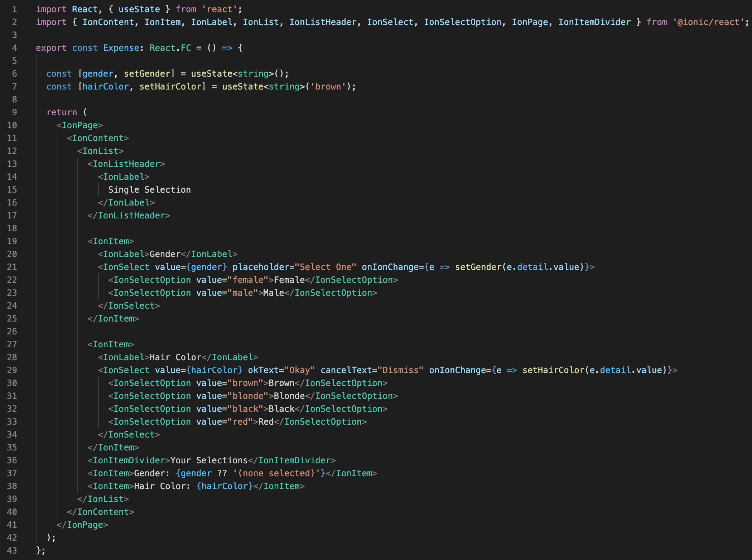Click 'setGender' in the onIonChange handler
Viewport: 752px width, 560px height.
point(478,267)
